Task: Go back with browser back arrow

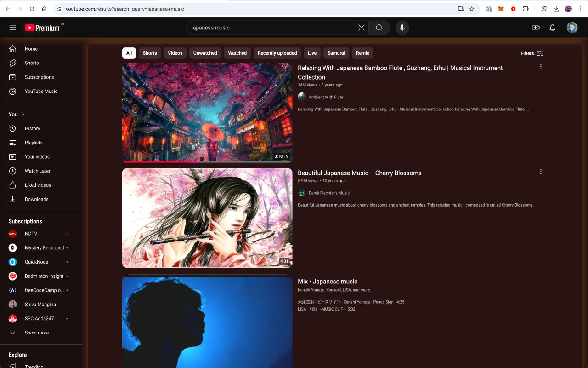Action: [x=7, y=9]
